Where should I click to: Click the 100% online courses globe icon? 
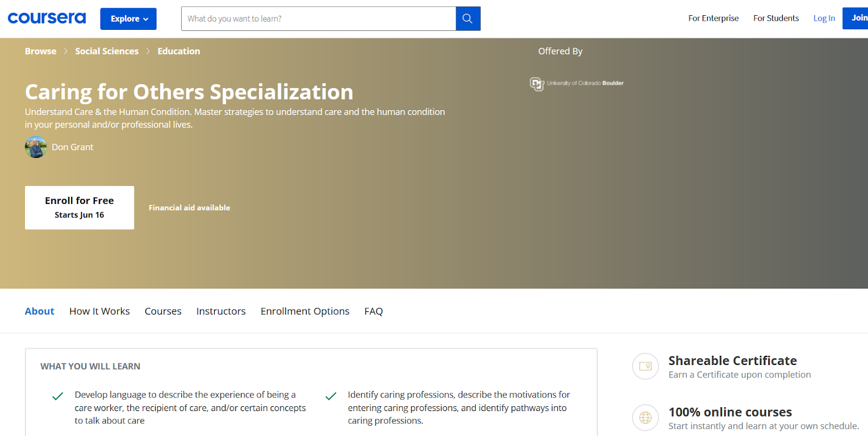point(646,418)
